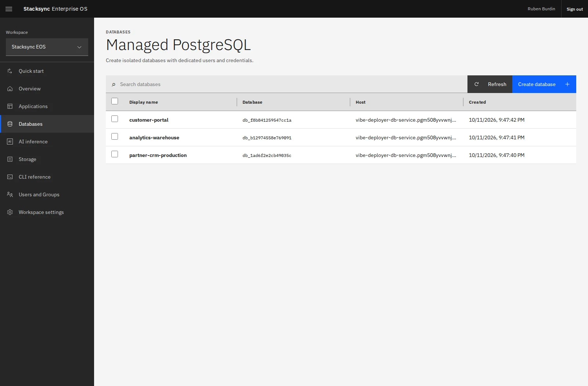This screenshot has width=588, height=386.
Task: Click the refresh circular arrow icon
Action: (477, 84)
